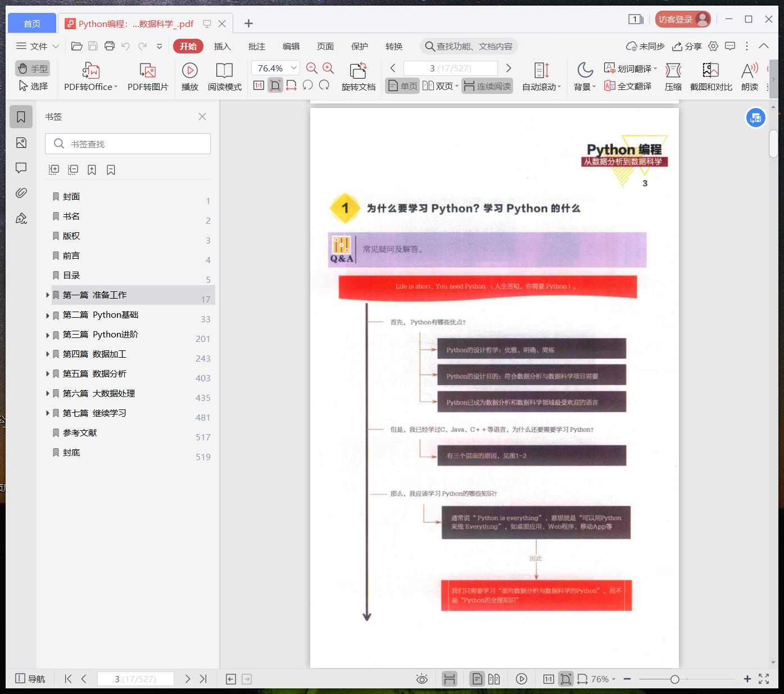Switch to the 编辑 tab
The image size is (784, 694).
tap(291, 46)
